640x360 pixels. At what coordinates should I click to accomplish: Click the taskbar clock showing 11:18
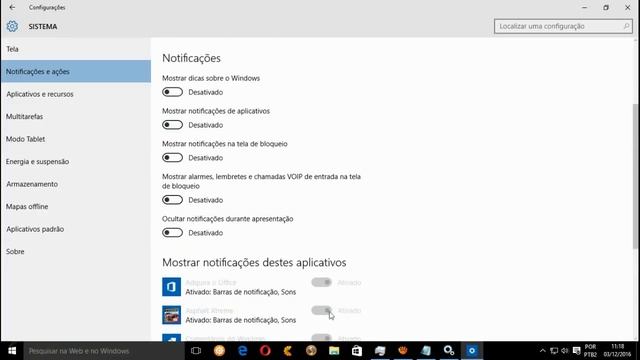[x=618, y=351]
